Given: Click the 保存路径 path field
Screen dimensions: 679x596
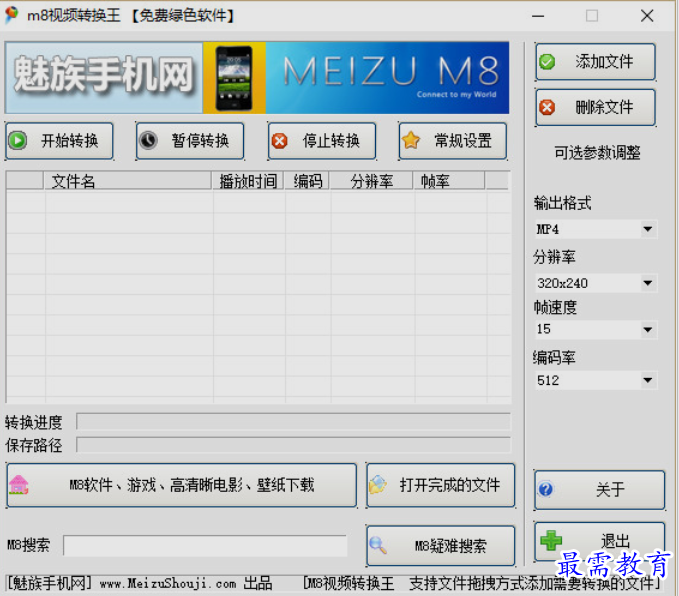Looking at the screenshot, I should click(x=294, y=445).
